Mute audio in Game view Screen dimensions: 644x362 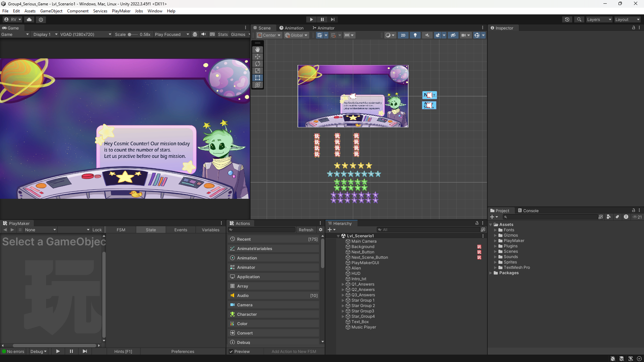click(x=204, y=34)
